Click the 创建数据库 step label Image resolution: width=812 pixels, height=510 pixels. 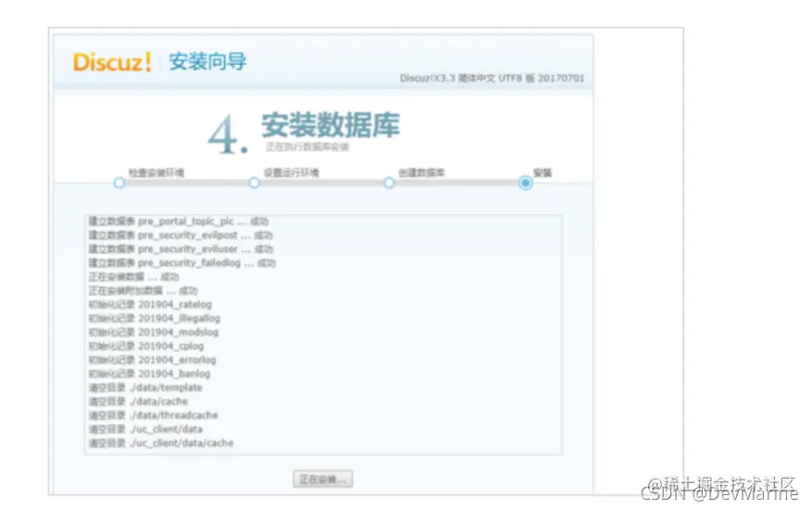421,173
